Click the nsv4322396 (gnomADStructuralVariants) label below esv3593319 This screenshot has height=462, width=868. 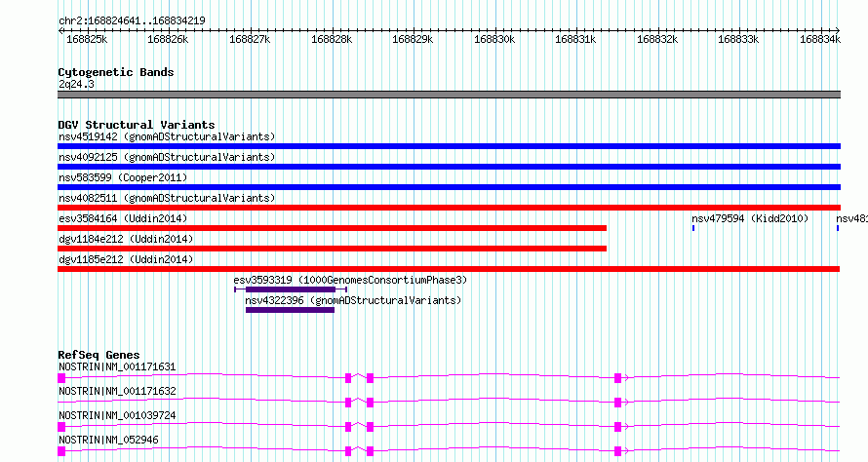point(353,300)
